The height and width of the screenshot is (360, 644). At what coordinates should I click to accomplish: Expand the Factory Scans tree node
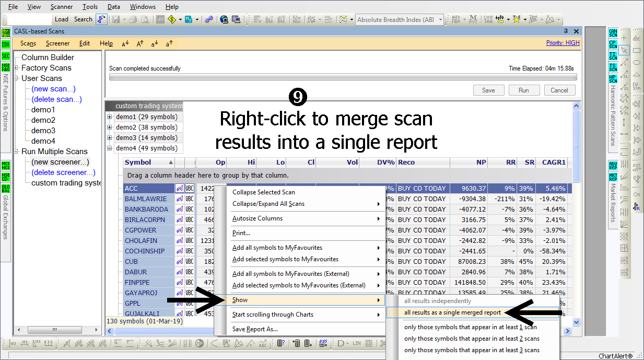click(17, 68)
